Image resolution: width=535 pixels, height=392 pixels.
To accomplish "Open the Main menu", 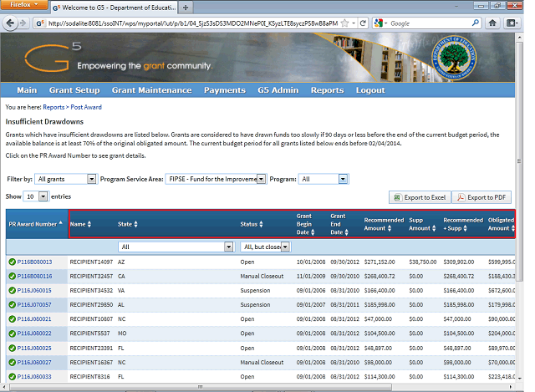I will [x=27, y=90].
